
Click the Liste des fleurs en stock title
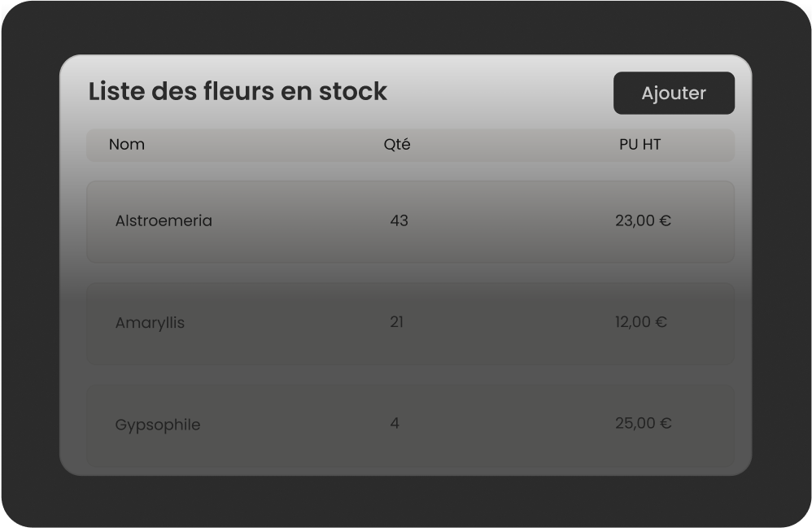tap(238, 92)
